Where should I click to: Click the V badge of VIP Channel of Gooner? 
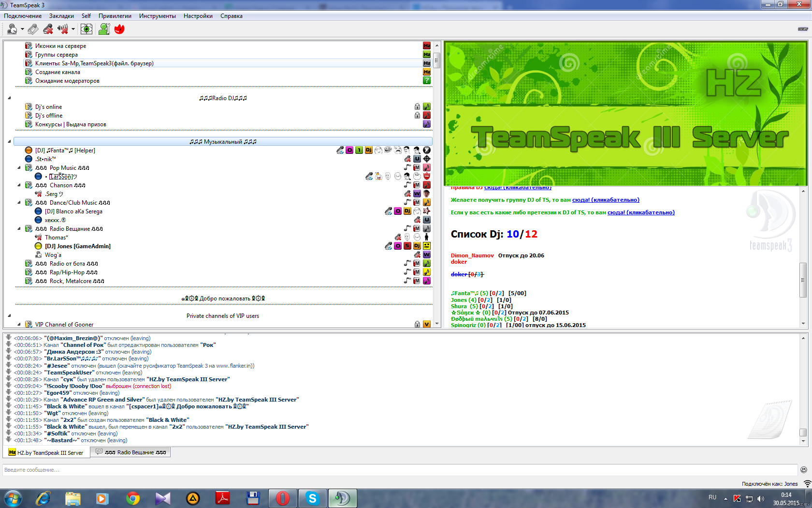[427, 325]
